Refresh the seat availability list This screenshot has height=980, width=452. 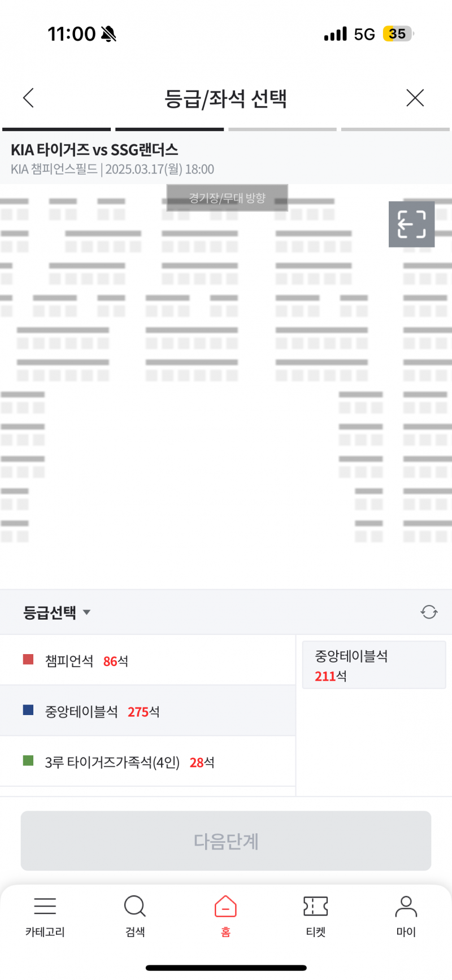(428, 612)
